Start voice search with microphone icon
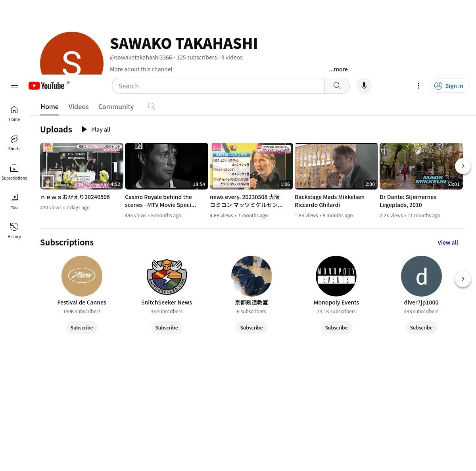The image size is (476, 471). [x=364, y=86]
